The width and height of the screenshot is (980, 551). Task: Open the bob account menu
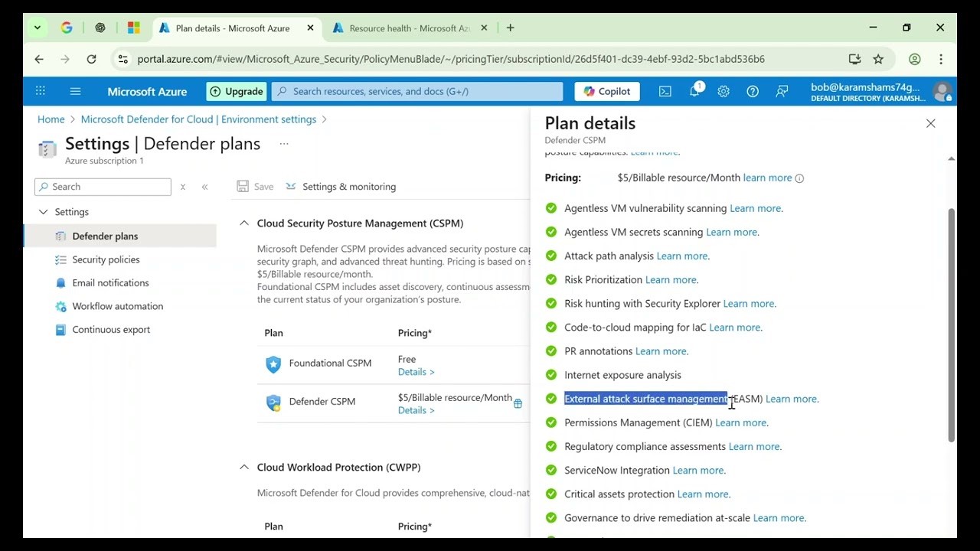pyautogui.click(x=881, y=92)
